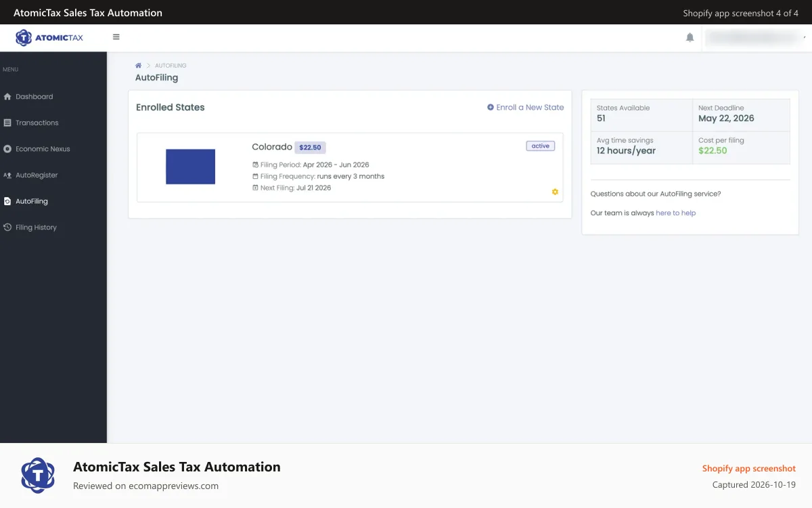
Task: Open Filing History in the sidebar
Action: 36,228
